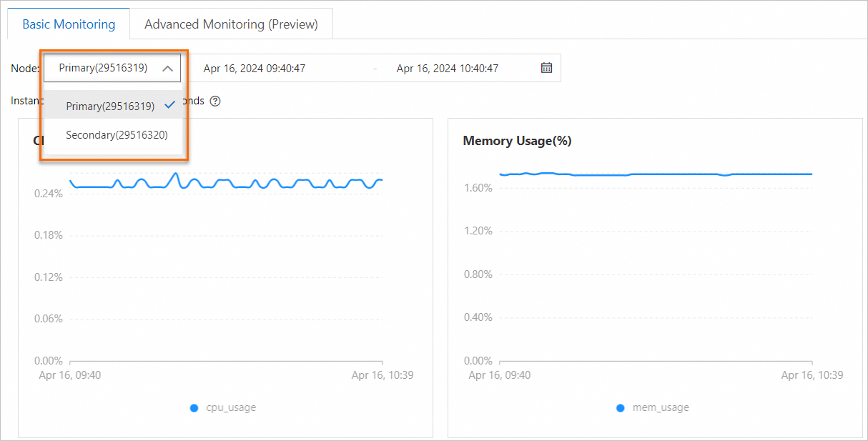Choose Primary(29516319) in the node dropdown
Screen dimensions: 868x441
pyautogui.click(x=111, y=104)
